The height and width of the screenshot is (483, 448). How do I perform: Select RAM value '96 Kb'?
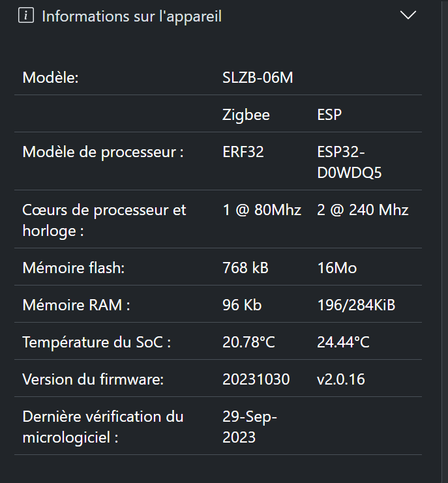242,305
